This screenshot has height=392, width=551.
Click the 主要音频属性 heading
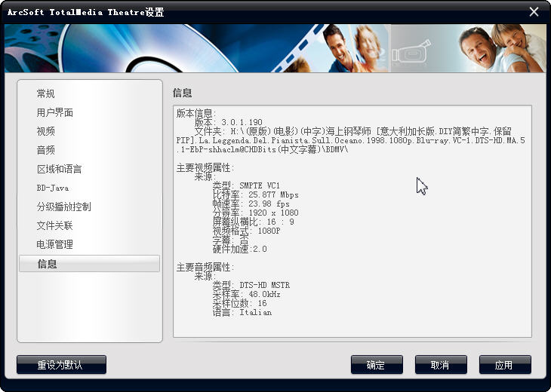click(x=205, y=268)
